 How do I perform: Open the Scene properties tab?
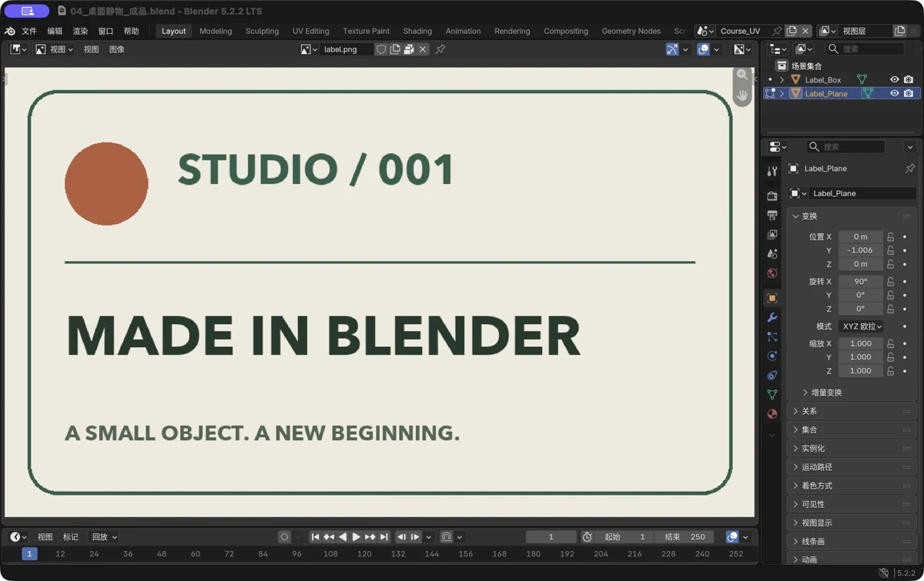(772, 254)
